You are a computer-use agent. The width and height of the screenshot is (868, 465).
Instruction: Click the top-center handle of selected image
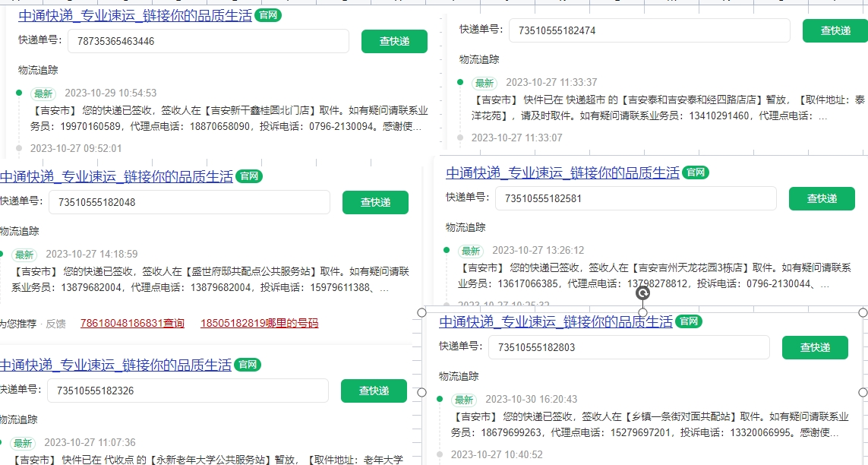point(642,312)
